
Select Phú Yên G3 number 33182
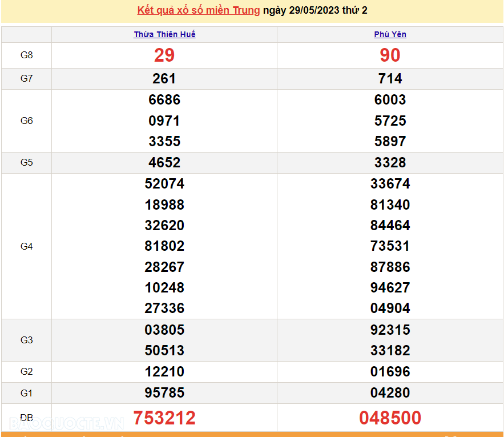pos(390,350)
